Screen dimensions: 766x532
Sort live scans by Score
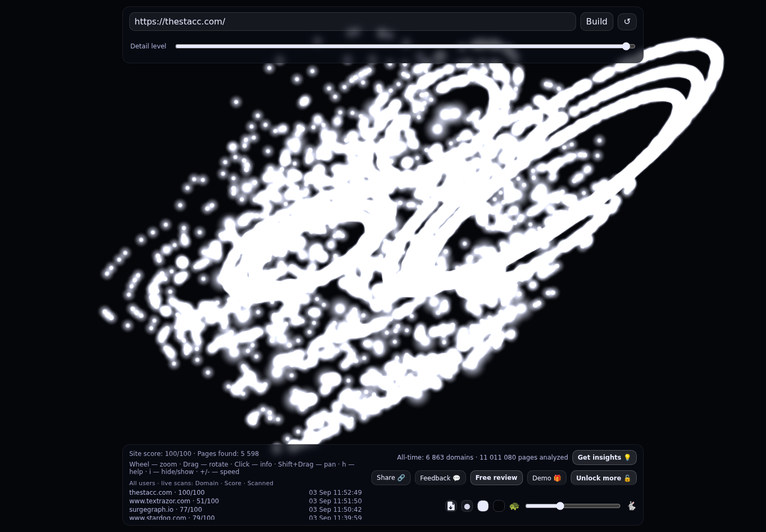point(233,483)
